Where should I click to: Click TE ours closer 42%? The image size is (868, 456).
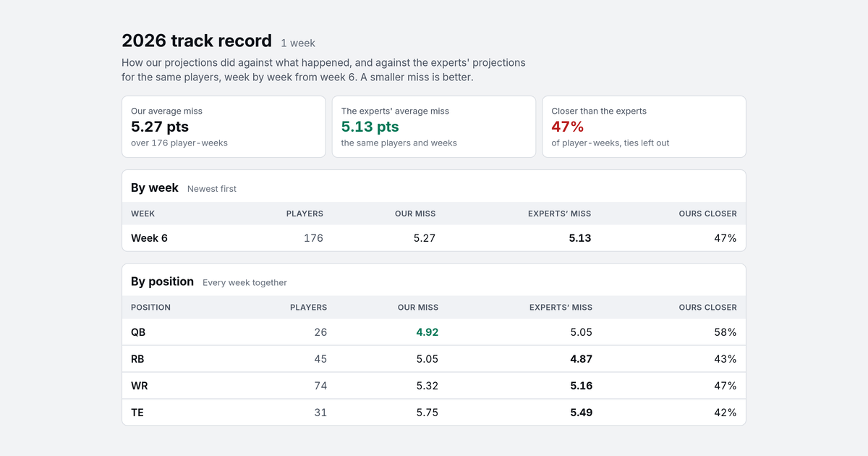click(x=726, y=413)
